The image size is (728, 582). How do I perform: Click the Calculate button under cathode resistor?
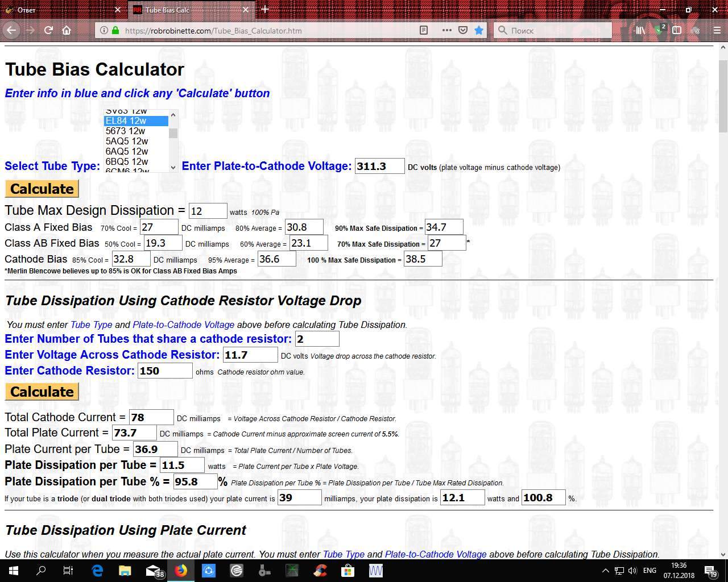pos(42,392)
